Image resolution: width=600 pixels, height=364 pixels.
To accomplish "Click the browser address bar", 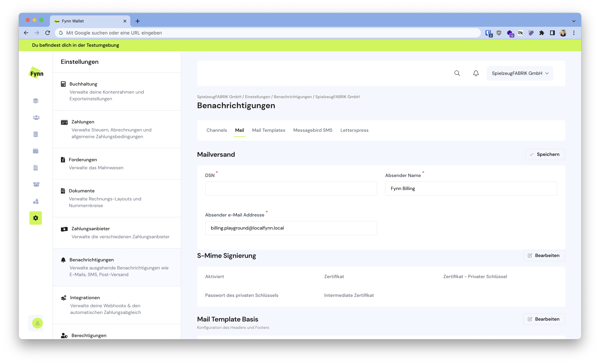I will [x=268, y=33].
